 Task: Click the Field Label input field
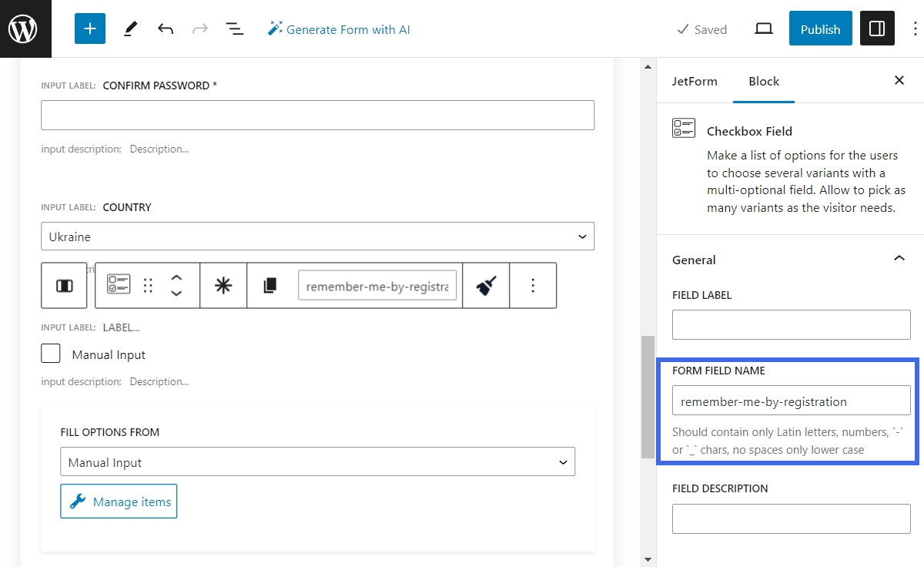pyautogui.click(x=791, y=324)
